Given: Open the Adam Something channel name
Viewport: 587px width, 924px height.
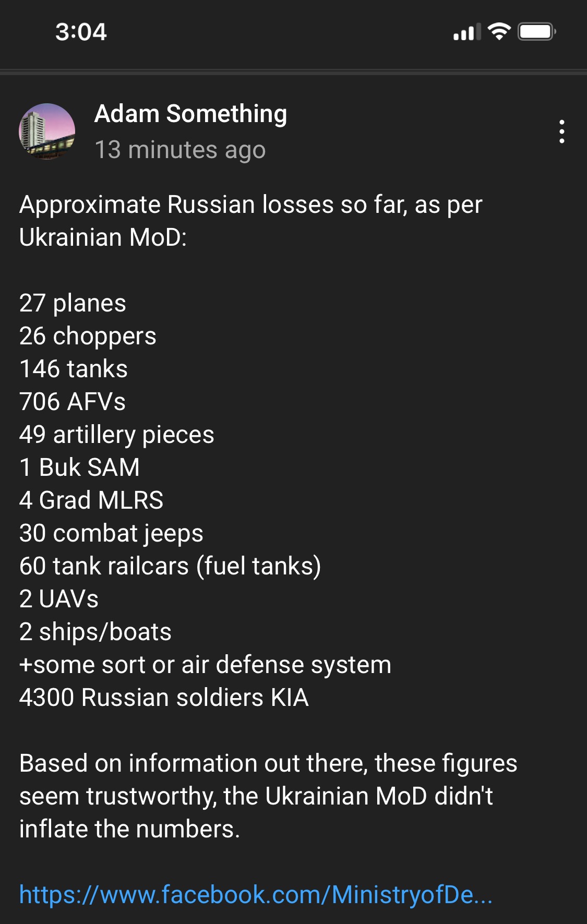Looking at the screenshot, I should tap(190, 114).
